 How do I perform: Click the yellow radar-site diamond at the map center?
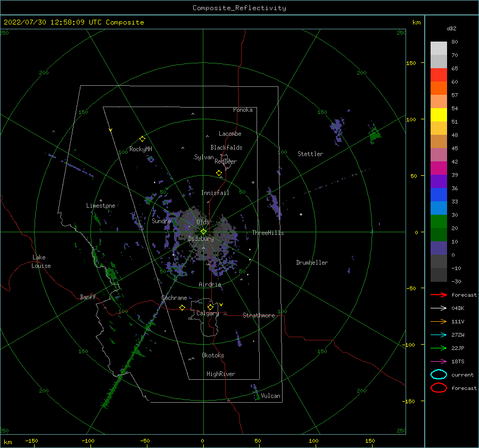click(203, 232)
